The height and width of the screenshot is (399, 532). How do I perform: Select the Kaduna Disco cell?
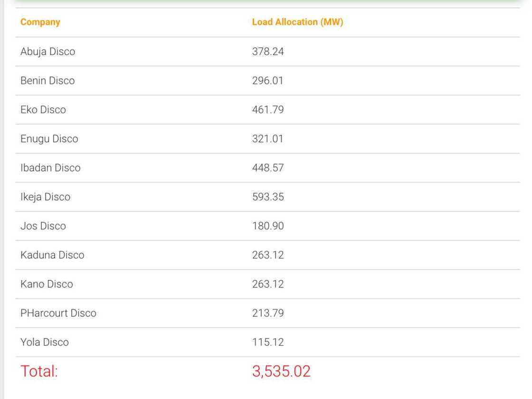[52, 255]
